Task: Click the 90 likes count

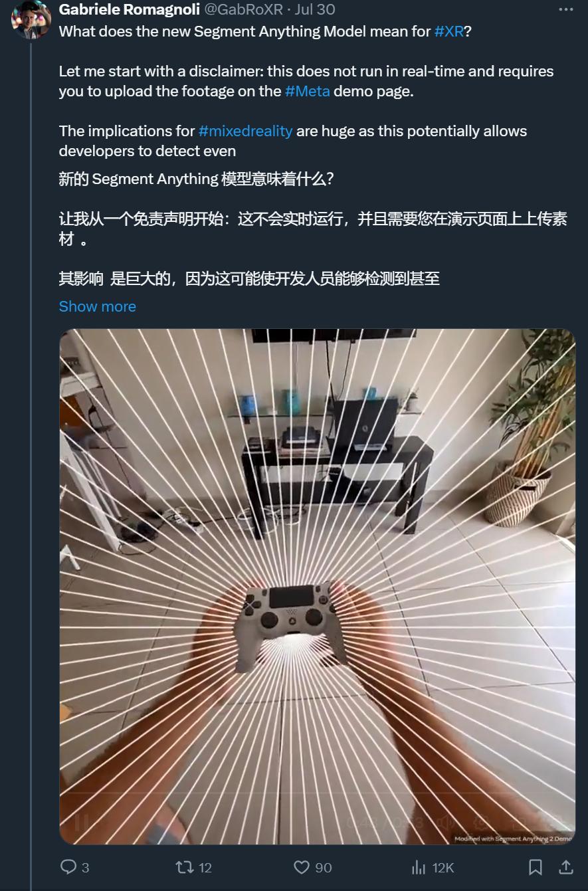Action: (324, 867)
